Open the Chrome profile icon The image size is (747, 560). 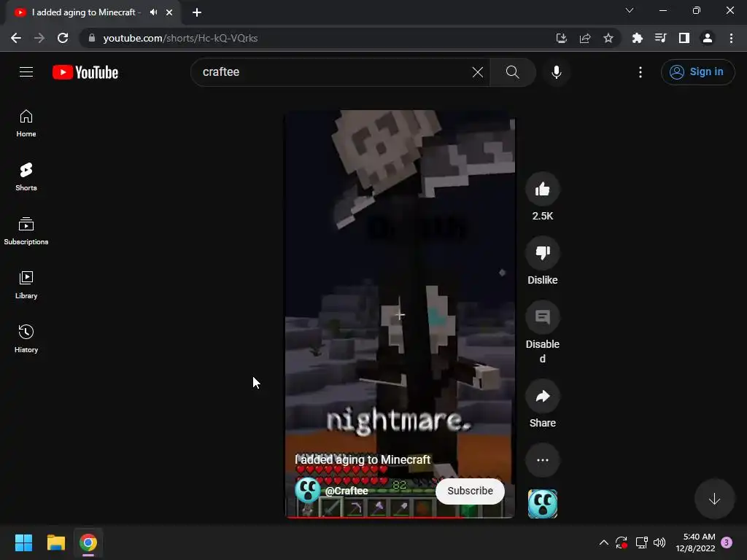pyautogui.click(x=708, y=38)
